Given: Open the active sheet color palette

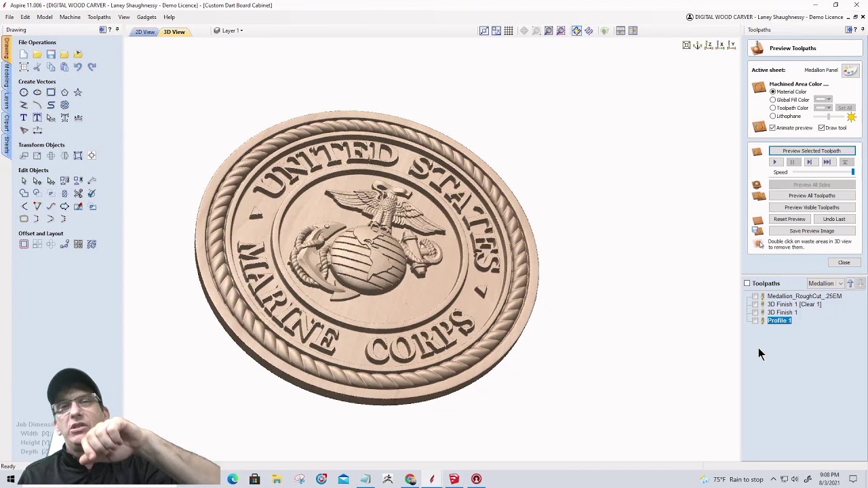Looking at the screenshot, I should pos(850,70).
